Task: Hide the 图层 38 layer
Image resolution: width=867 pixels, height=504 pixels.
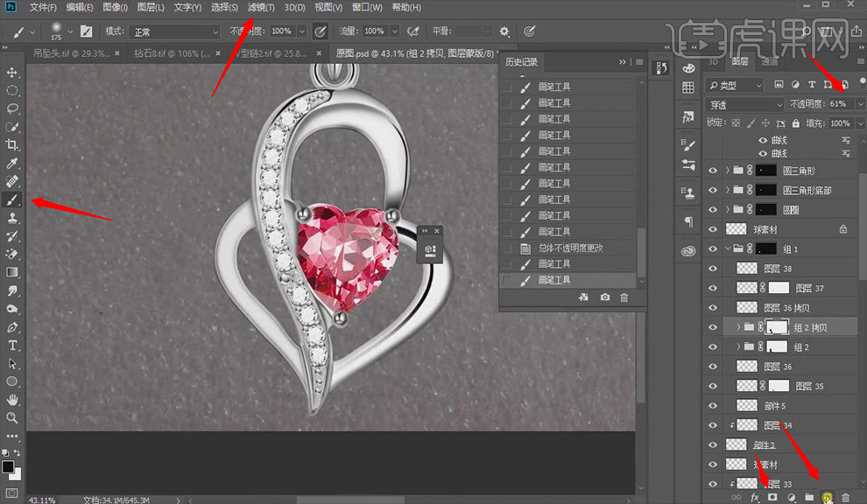Action: point(712,269)
